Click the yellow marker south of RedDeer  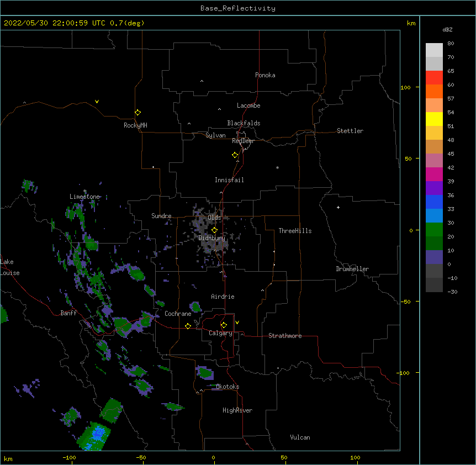coord(235,155)
